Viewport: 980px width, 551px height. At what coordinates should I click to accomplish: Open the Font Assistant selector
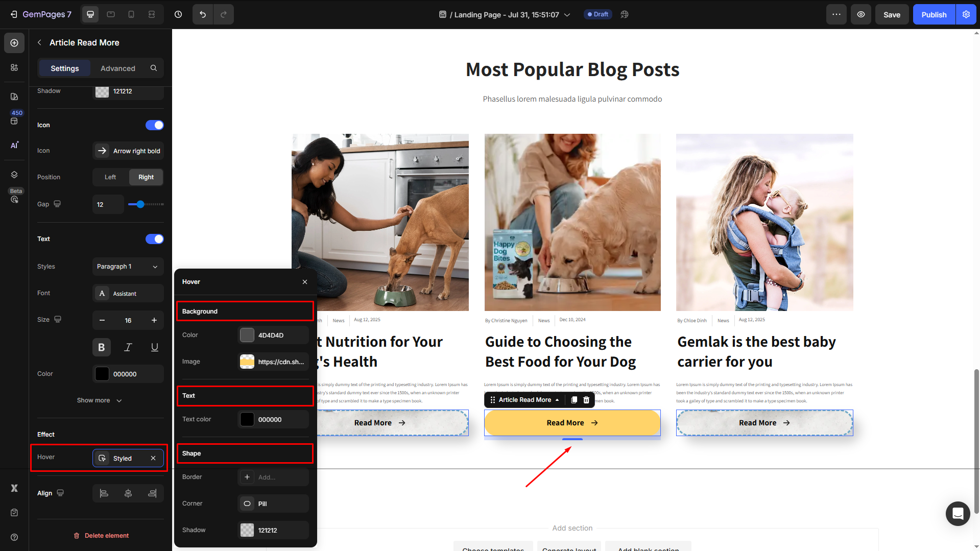tap(128, 293)
